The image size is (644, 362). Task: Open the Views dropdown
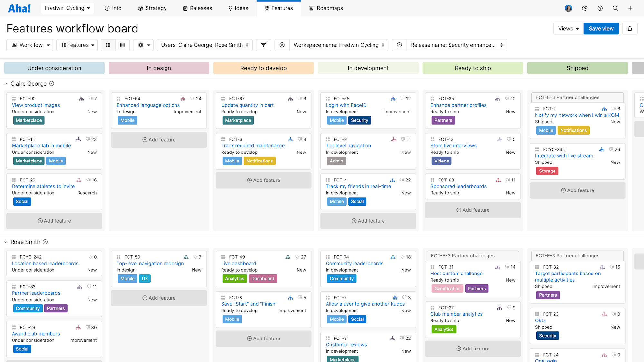[568, 28]
